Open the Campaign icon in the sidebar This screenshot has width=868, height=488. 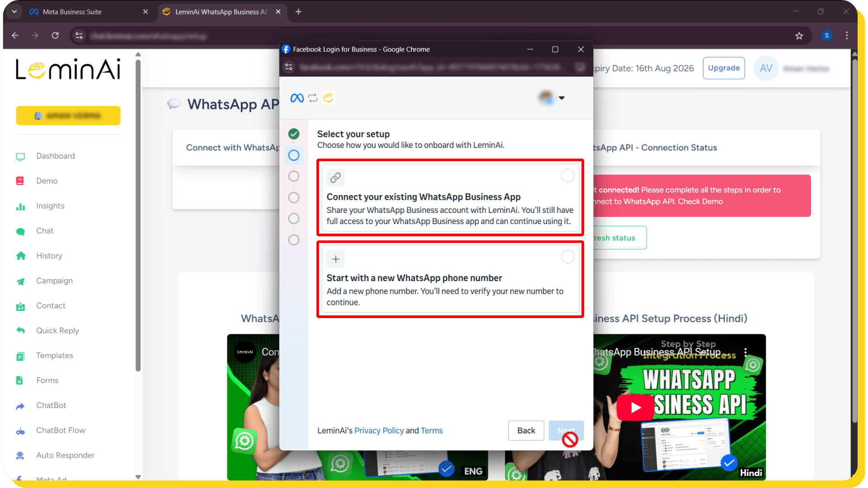[x=21, y=281]
